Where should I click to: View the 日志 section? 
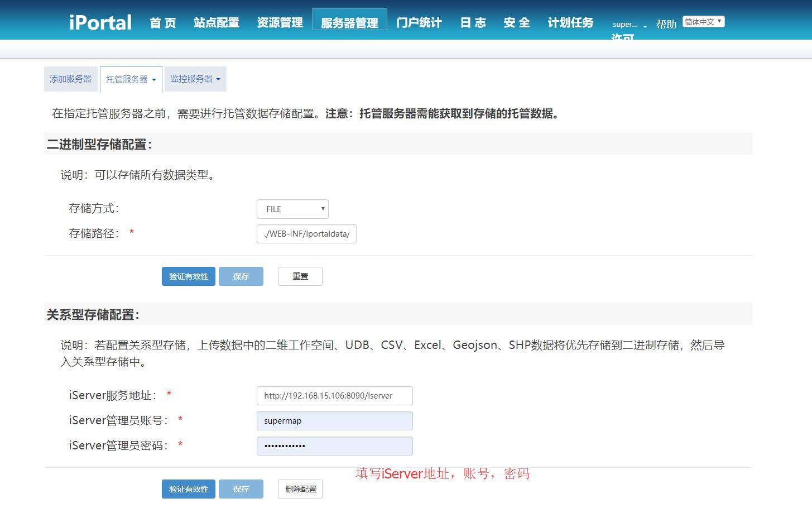473,23
